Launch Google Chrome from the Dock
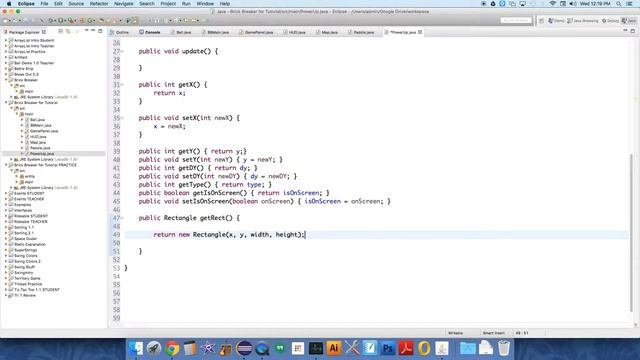Screen dimensions: 640x360 [x=172, y=348]
